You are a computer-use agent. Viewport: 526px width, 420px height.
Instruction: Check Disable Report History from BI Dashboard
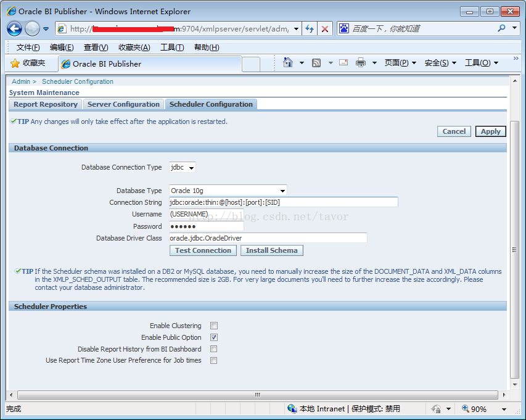coord(213,348)
